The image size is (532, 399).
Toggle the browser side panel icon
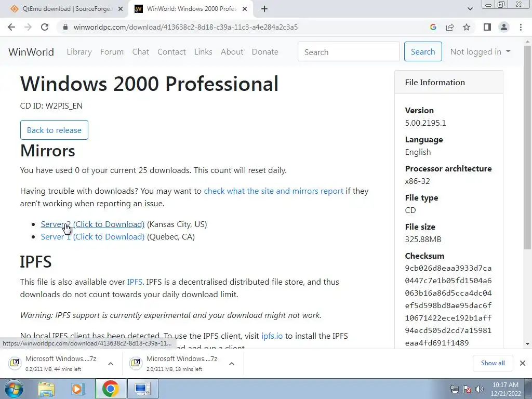coord(487,27)
